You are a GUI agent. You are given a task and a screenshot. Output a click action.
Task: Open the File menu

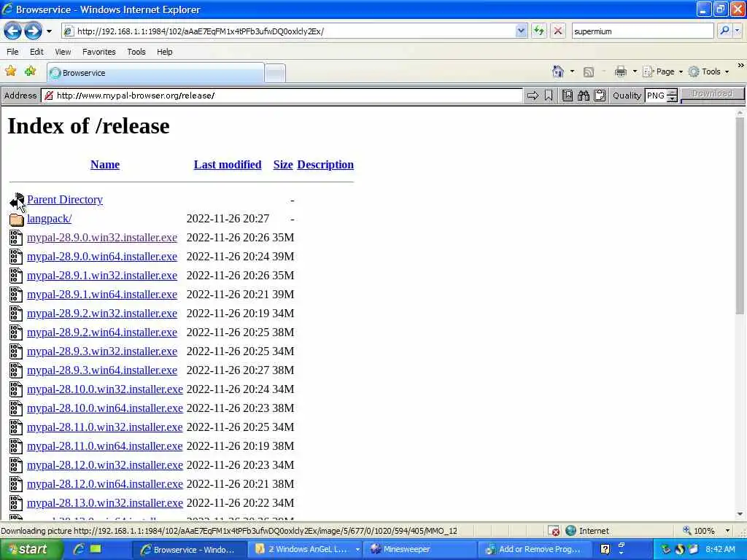pos(13,52)
